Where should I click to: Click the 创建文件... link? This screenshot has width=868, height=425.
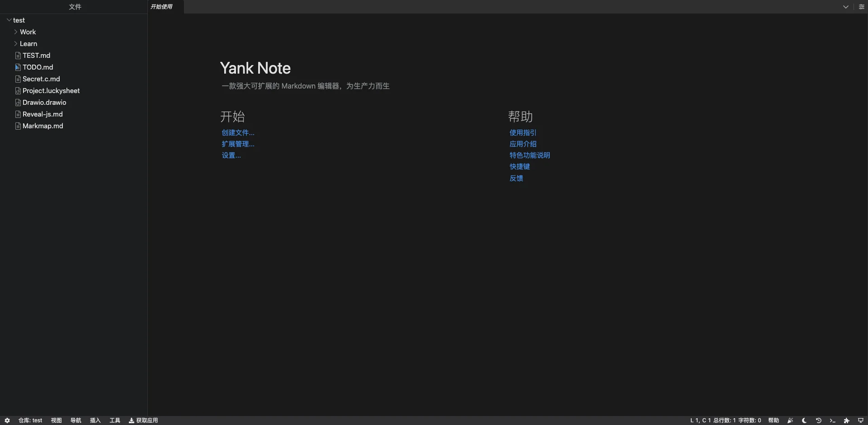tap(238, 133)
